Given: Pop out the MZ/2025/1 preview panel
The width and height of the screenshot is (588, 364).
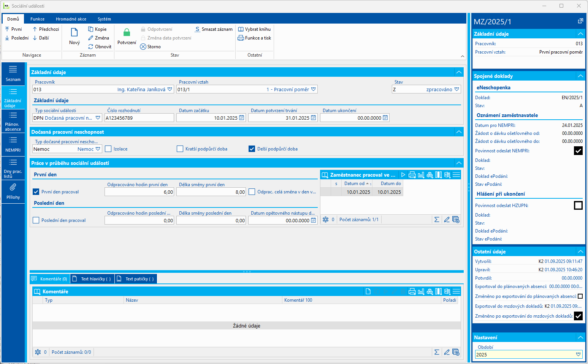Looking at the screenshot, I should coord(580,21).
